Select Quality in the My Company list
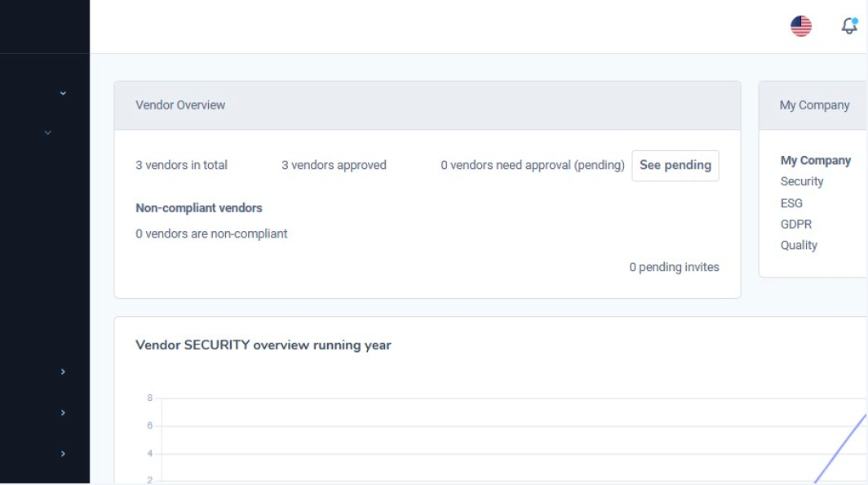This screenshot has width=868, height=485. 799,246
